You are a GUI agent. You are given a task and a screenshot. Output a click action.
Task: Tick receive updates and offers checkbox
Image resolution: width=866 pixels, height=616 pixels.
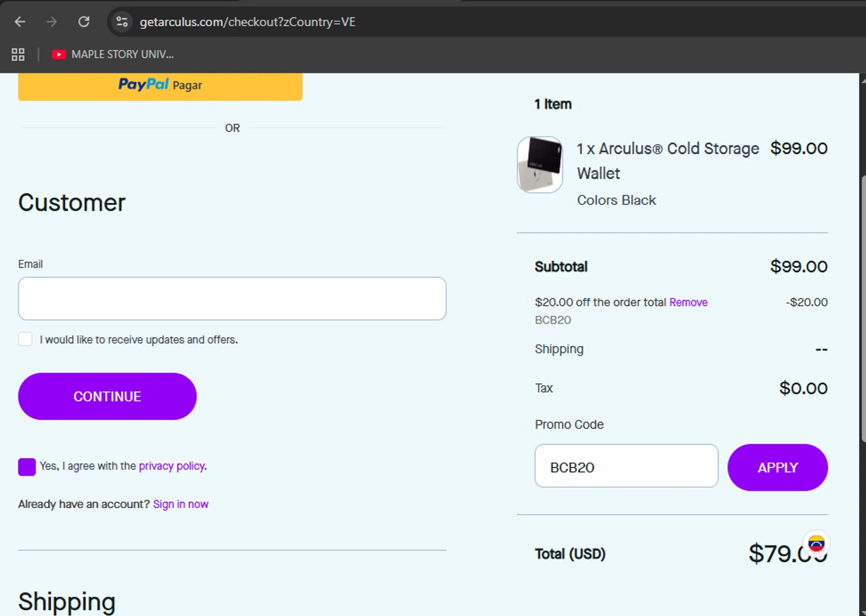click(25, 339)
